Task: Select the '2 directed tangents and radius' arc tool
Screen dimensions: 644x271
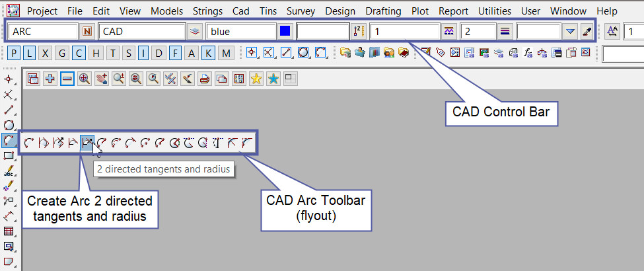Action: [x=87, y=143]
